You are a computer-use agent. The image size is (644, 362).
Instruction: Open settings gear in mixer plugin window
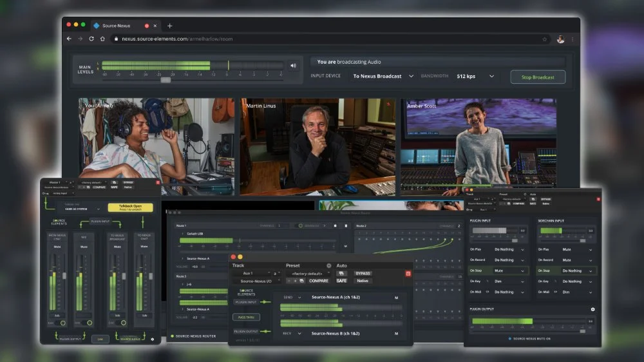coord(153,339)
